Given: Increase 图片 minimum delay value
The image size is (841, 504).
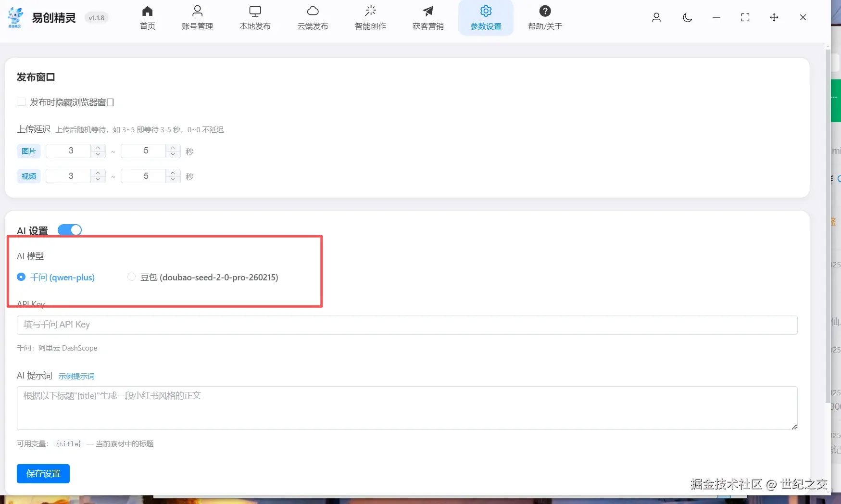Looking at the screenshot, I should point(98,147).
